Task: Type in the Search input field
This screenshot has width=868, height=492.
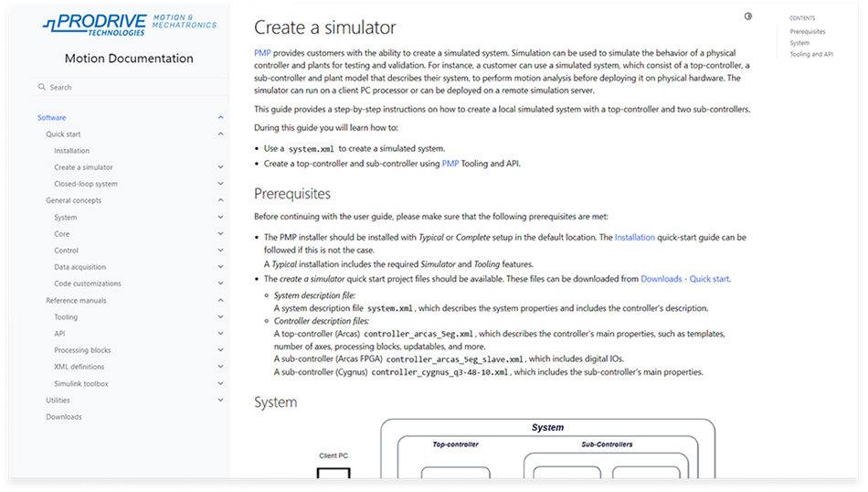Action: pyautogui.click(x=128, y=88)
